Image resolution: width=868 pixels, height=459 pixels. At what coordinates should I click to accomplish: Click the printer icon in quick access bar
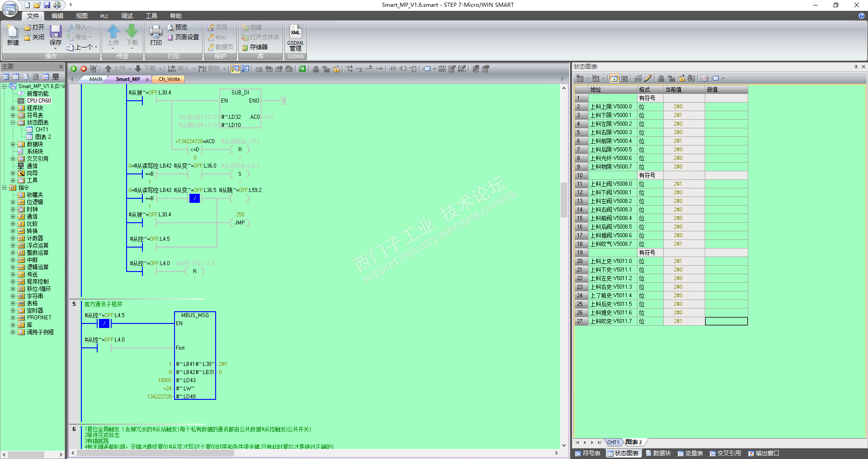[57, 5]
